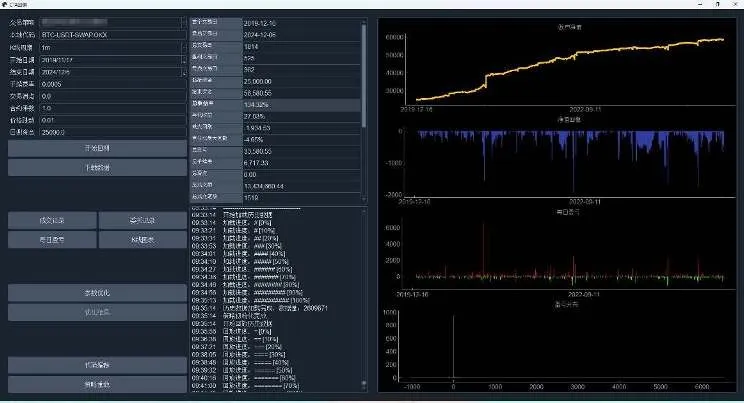The image size is (744, 403).
Task: Select the total net profit value 33,580.55
Action: tap(302, 151)
